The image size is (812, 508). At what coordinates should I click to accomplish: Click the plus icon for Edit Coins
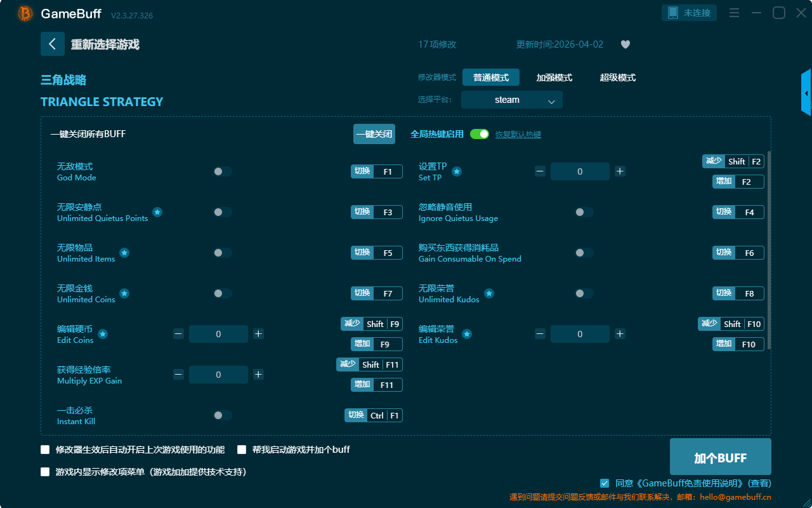pos(258,334)
